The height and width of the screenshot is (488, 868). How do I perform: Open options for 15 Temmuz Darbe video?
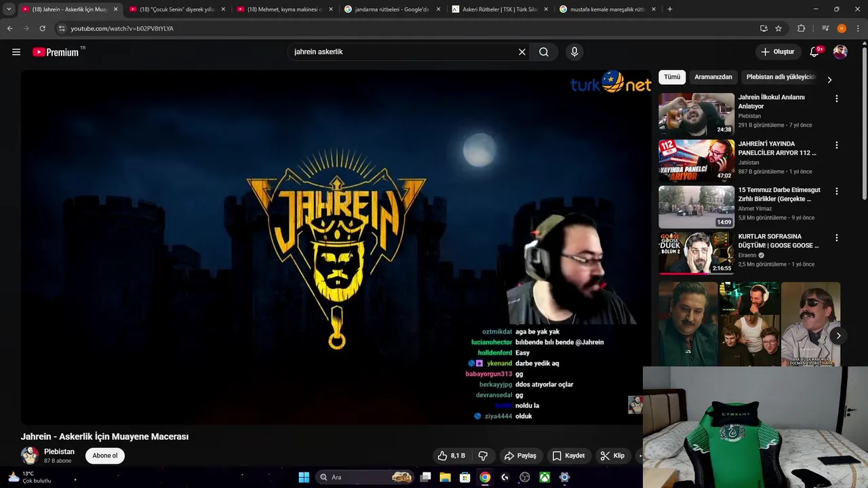coord(837,192)
